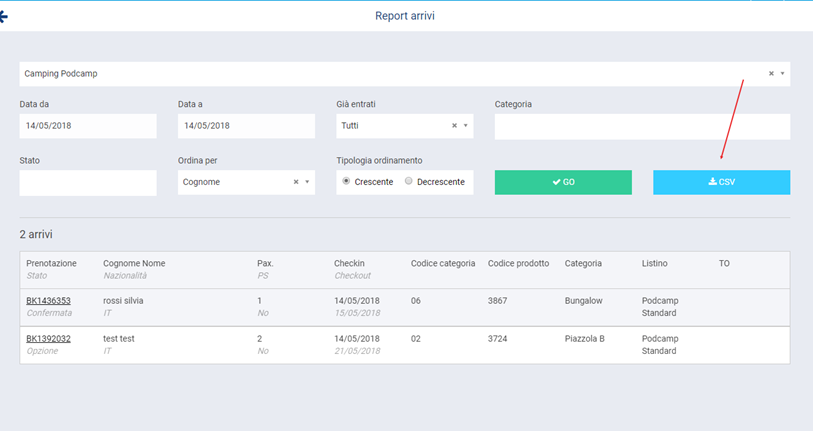
Task: Select the Decrescente sort order radio
Action: click(409, 182)
